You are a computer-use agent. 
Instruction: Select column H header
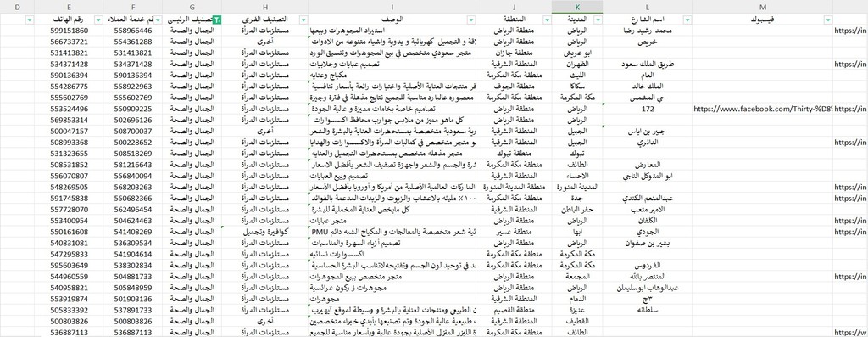pyautogui.click(x=265, y=7)
